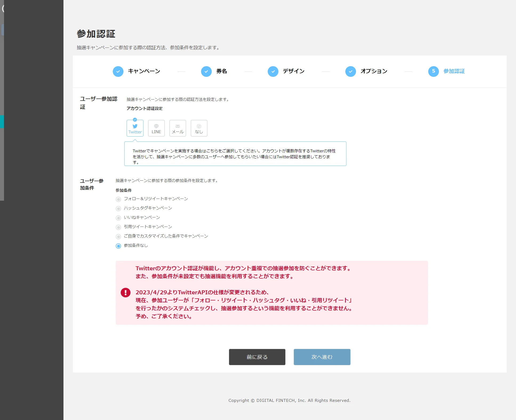Select 参加条件なし radio option

pos(118,246)
